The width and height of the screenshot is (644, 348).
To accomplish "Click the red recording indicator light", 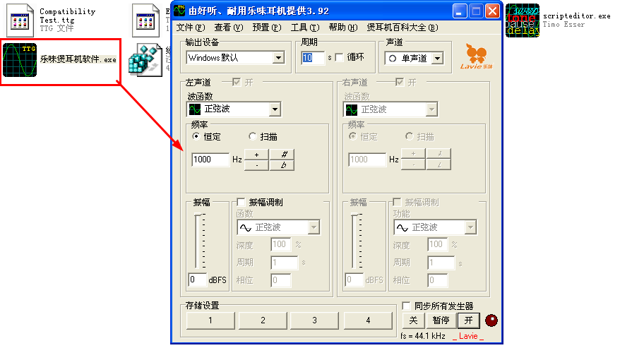I will click(491, 320).
